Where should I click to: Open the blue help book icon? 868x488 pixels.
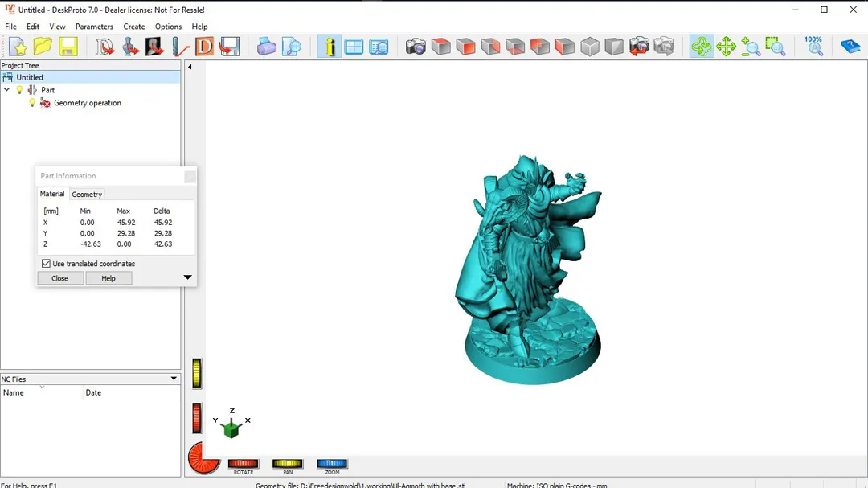pyautogui.click(x=850, y=47)
